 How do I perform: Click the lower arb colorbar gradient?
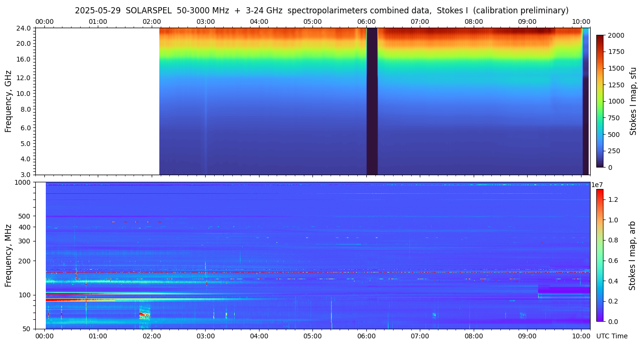(600, 255)
